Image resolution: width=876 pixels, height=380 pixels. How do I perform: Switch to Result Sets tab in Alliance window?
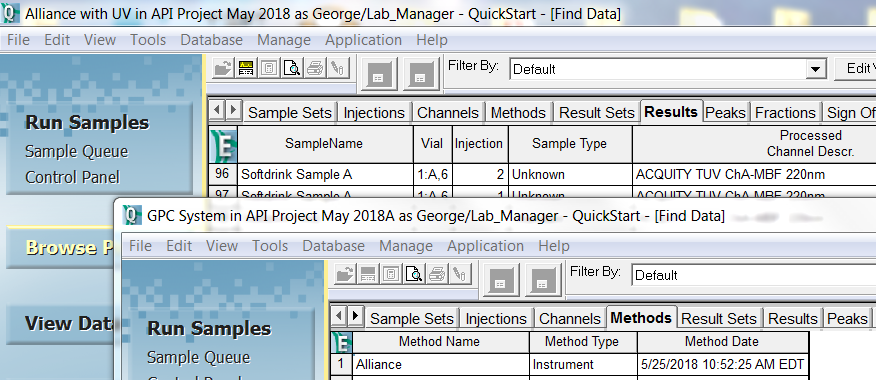597,113
